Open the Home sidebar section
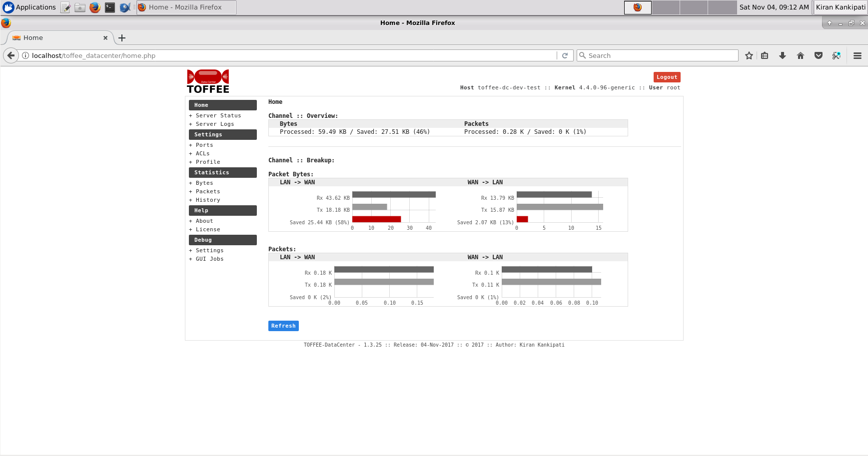The height and width of the screenshot is (456, 868). (x=223, y=105)
